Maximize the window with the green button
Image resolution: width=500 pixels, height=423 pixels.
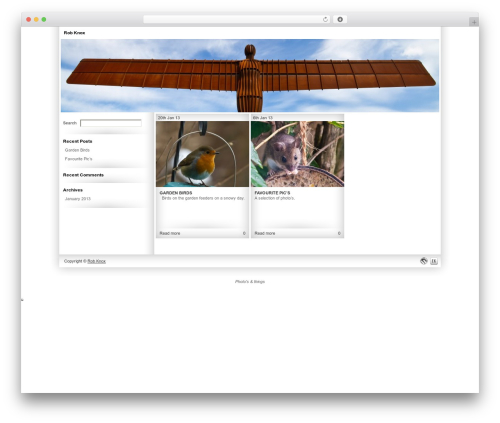tap(44, 20)
